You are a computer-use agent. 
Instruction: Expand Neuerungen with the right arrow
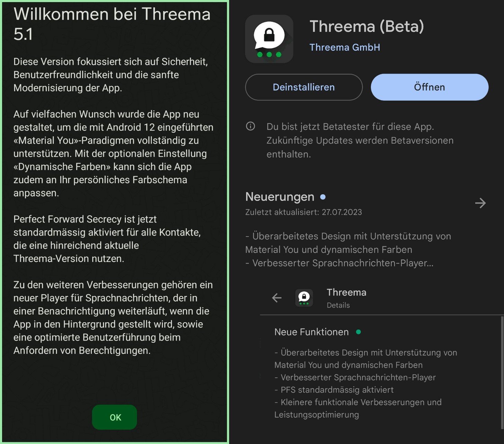480,203
